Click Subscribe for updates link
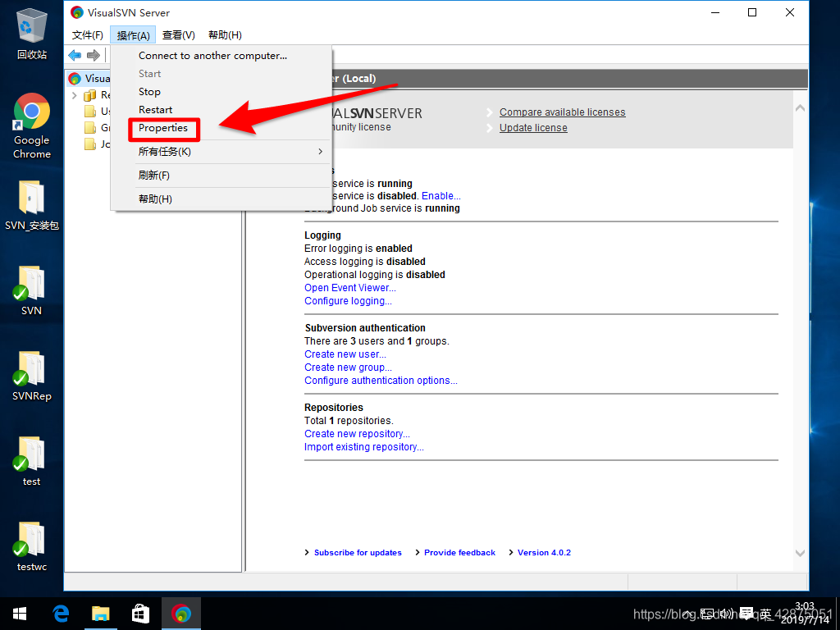Image resolution: width=840 pixels, height=630 pixels. pos(358,552)
